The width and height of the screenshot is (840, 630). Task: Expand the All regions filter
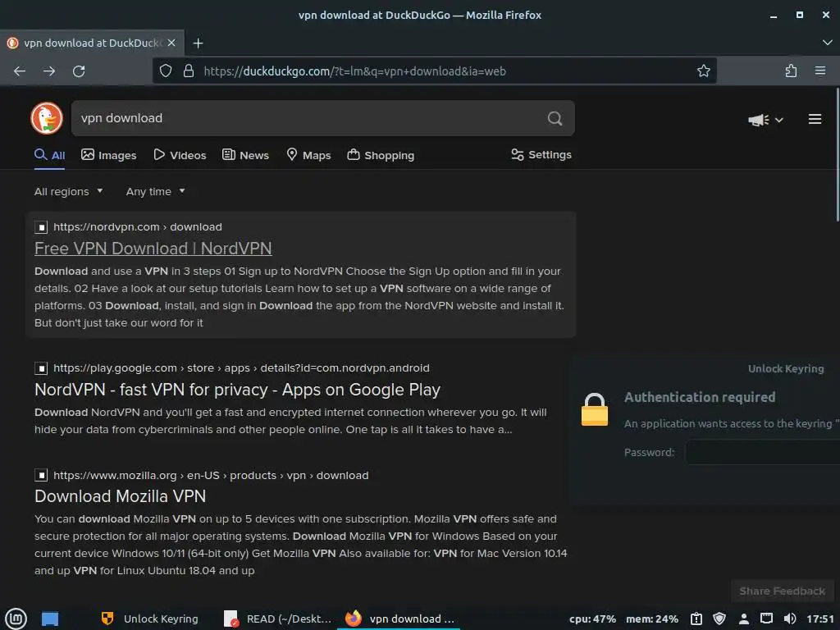69,191
